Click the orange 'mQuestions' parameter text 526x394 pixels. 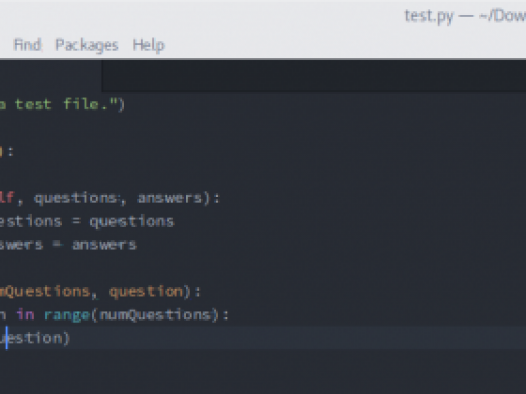(x=45, y=291)
